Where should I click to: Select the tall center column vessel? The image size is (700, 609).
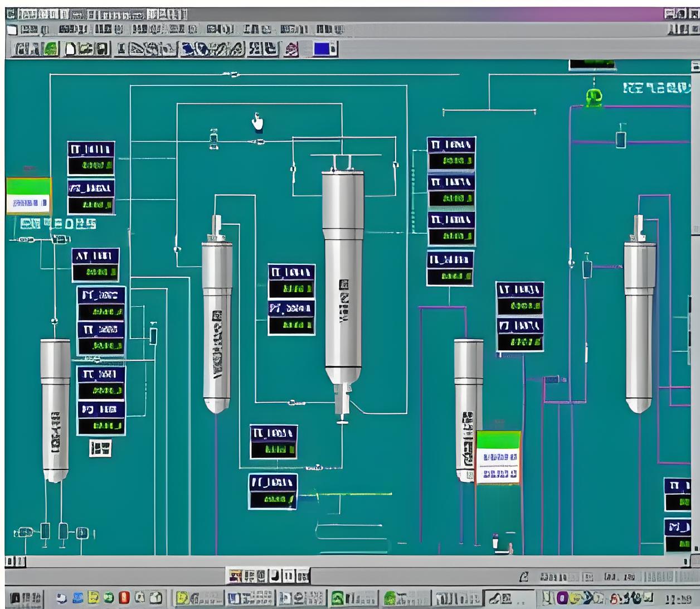point(343,279)
